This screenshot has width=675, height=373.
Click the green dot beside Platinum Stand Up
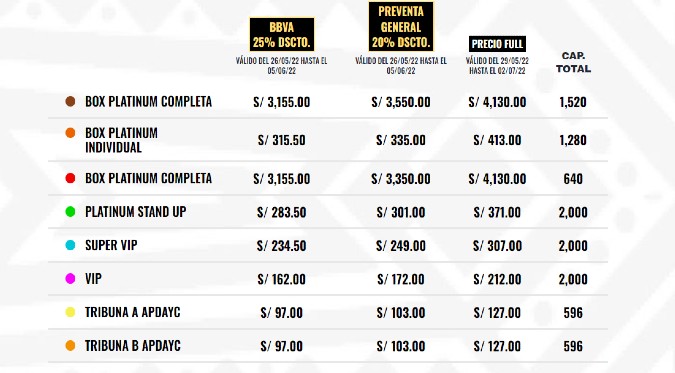70,211
